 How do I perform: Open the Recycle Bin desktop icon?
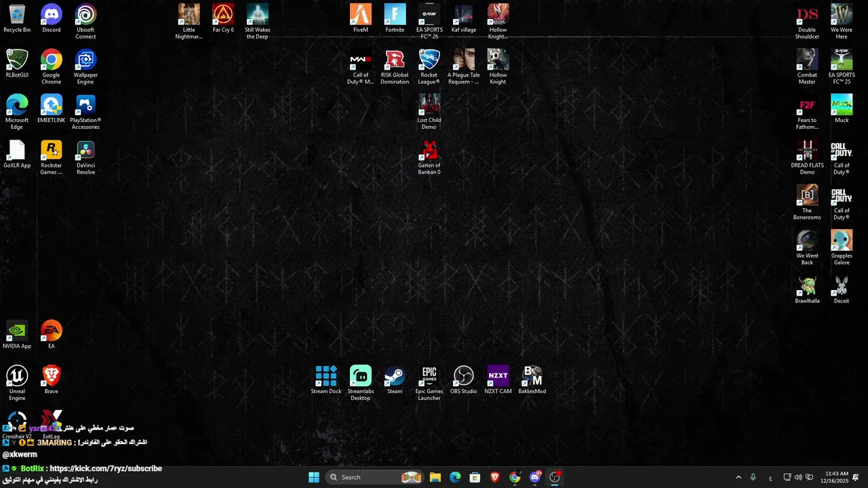(x=17, y=18)
